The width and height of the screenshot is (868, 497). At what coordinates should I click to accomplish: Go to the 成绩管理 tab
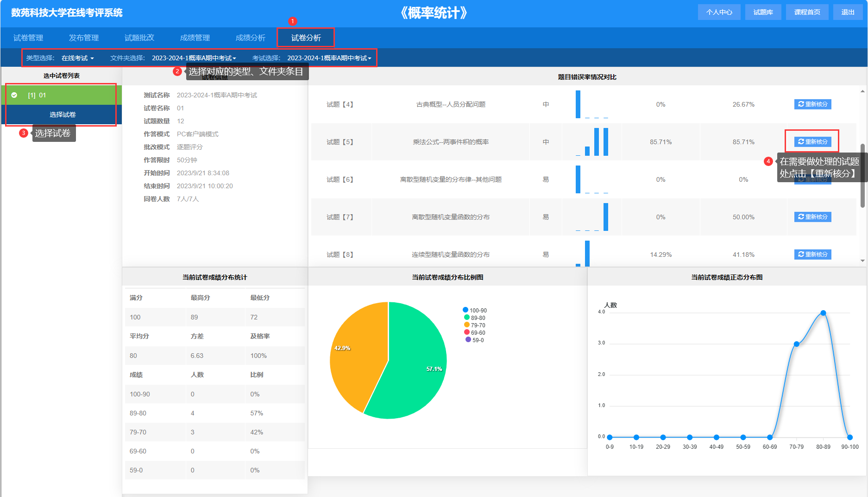click(195, 38)
